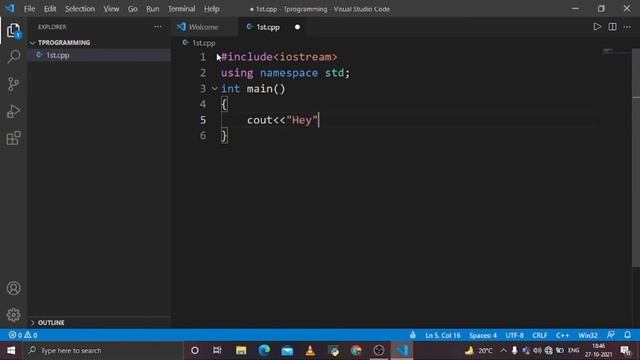Click 'using namespace std;' code line
Screen dimensions: 640x360
(x=285, y=73)
